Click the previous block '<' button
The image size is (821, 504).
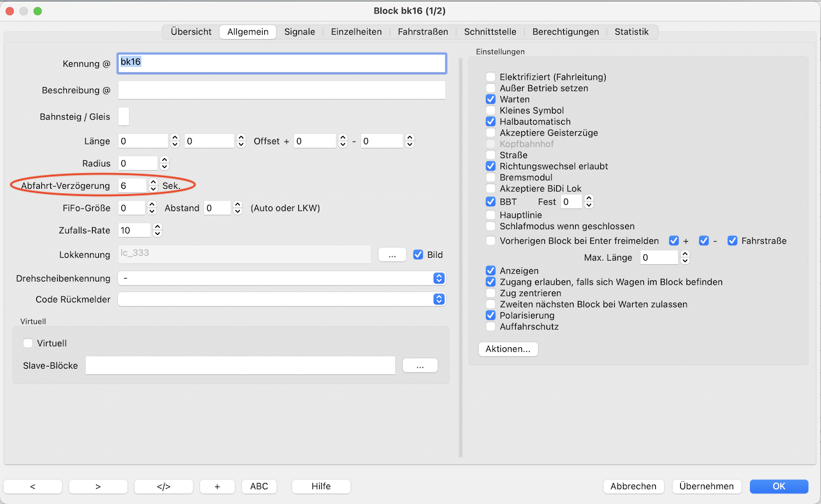33,486
